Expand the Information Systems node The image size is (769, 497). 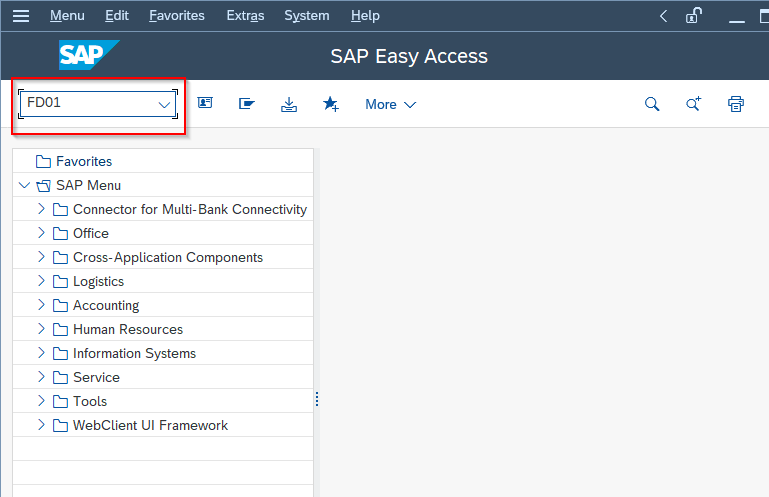tap(41, 353)
